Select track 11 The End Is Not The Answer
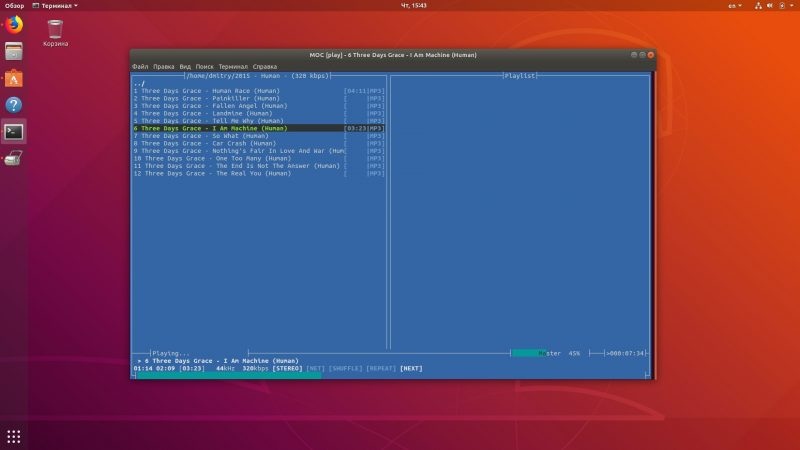 (x=259, y=166)
